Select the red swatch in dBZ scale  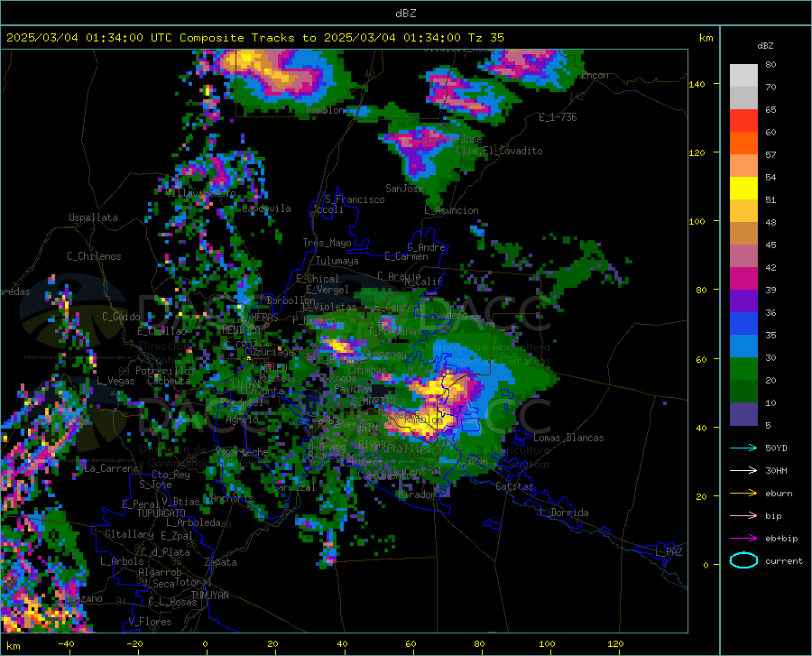point(743,121)
